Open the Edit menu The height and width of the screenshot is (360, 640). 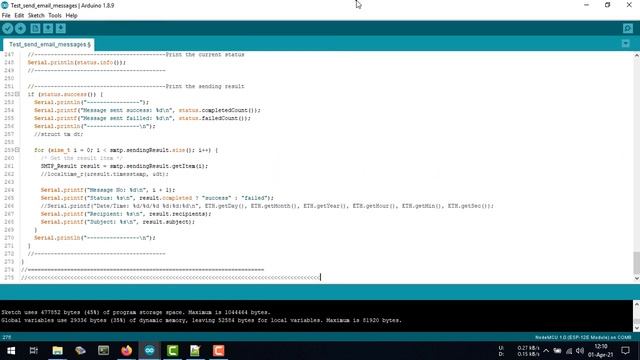tap(19, 16)
